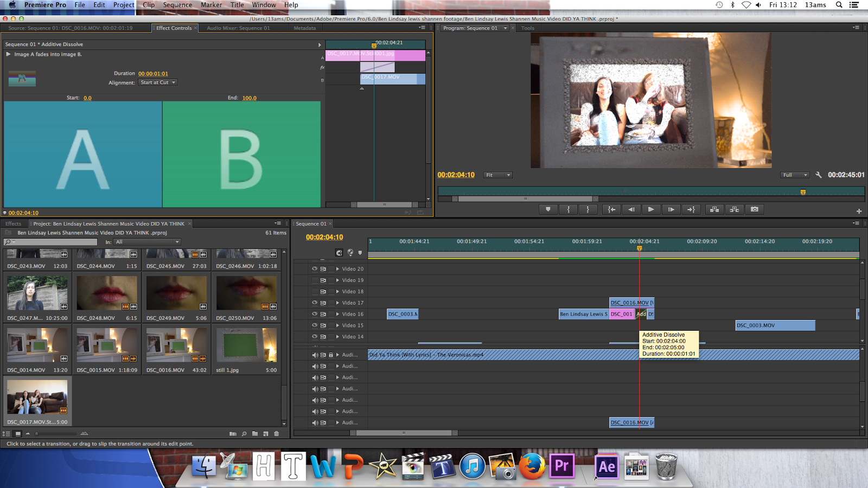This screenshot has width=868, height=488.
Task: Switch to the Metadata tab
Action: 304,28
